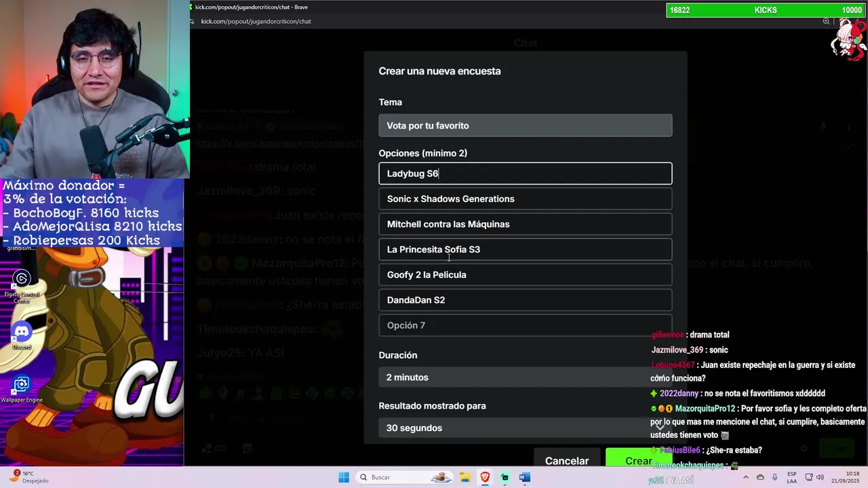This screenshot has height=488, width=868.
Task: Click the 'Máximo donador' overlay text
Action: tap(64, 185)
